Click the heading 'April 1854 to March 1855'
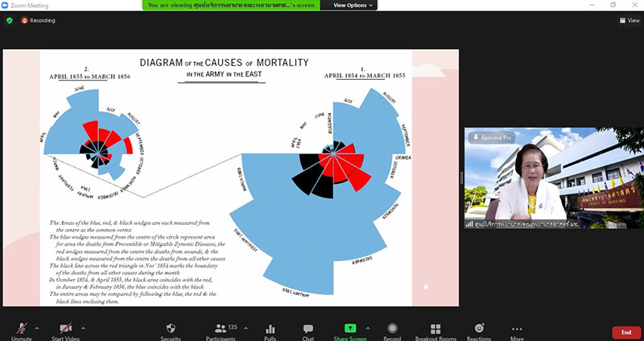This screenshot has height=341, width=644. pos(365,76)
